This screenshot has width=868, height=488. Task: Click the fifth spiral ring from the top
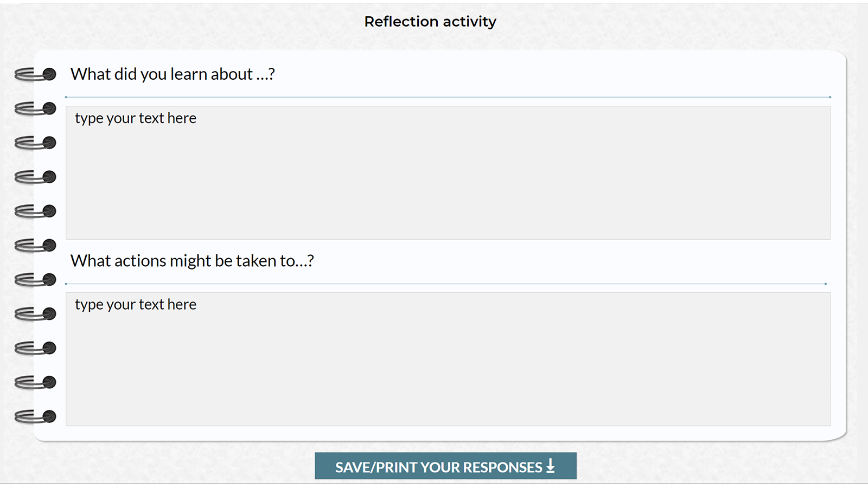pyautogui.click(x=35, y=211)
